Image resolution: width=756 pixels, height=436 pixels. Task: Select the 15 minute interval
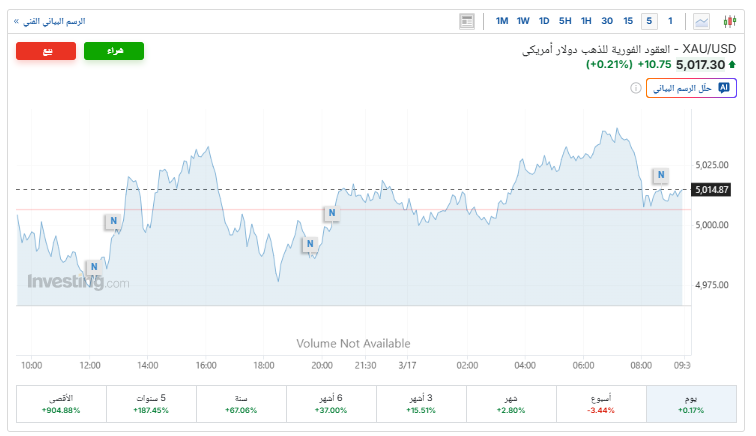tap(628, 21)
